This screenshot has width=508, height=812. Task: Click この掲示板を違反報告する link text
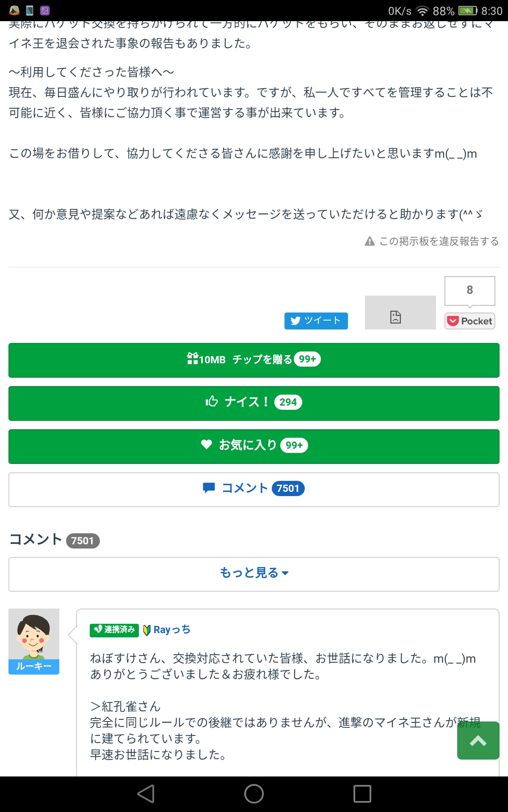439,241
